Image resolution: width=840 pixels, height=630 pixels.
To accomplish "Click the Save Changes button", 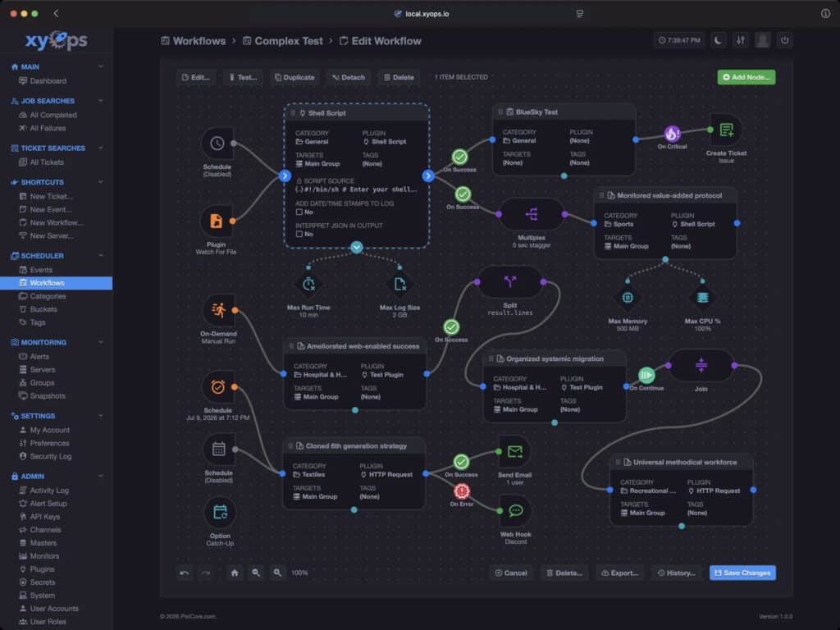I will (742, 573).
